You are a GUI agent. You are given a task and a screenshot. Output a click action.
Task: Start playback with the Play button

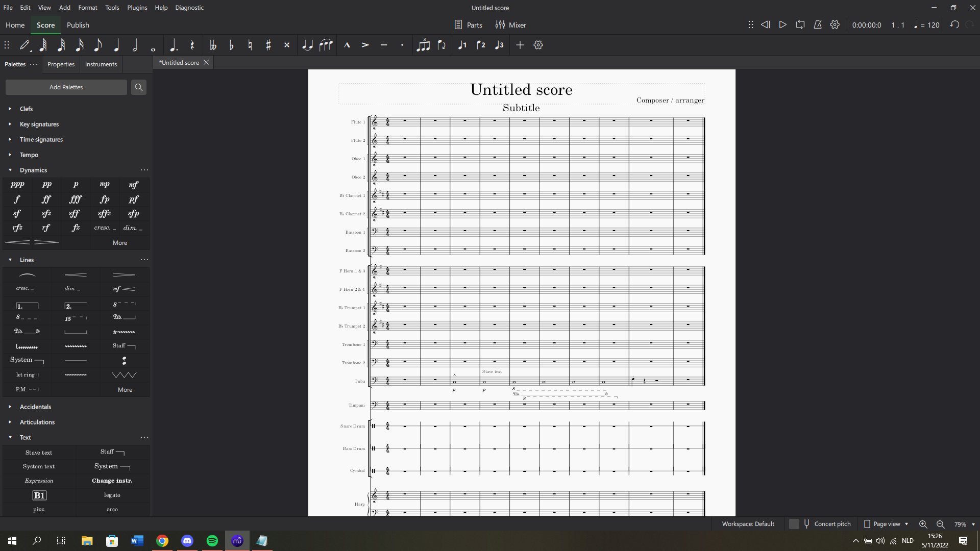pyautogui.click(x=783, y=24)
